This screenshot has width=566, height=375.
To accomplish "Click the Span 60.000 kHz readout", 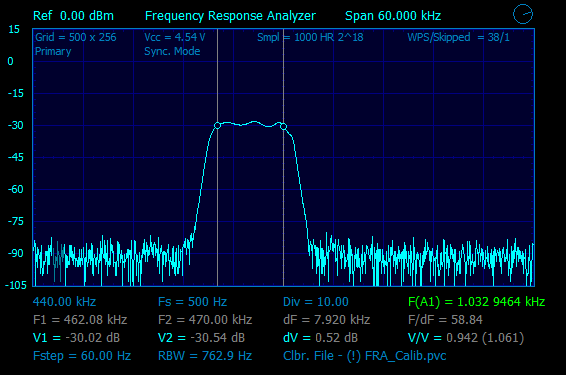I will click(x=393, y=16).
